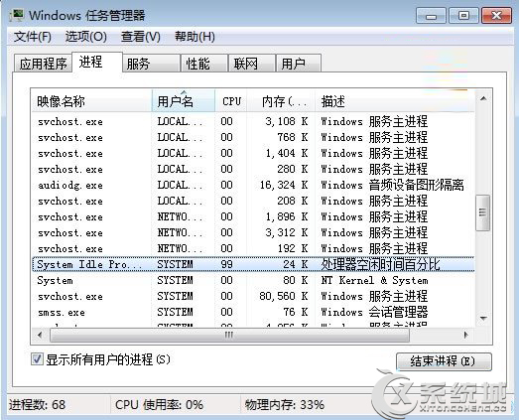Select the 进程 tab
This screenshot has width=519, height=420.
(x=97, y=62)
